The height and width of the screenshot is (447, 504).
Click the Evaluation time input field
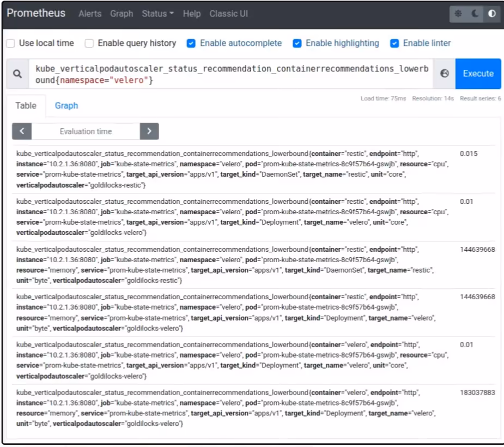[x=86, y=131]
